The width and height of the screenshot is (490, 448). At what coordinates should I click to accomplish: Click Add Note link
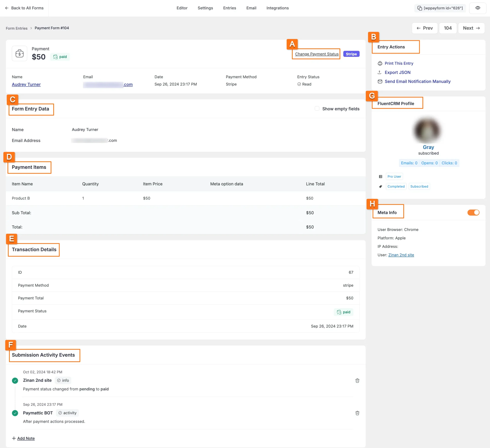(x=26, y=438)
